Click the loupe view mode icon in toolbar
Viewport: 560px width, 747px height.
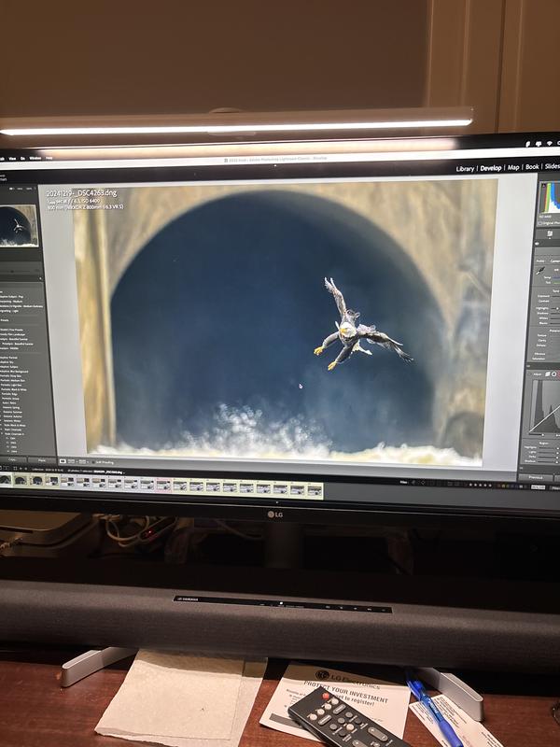[63, 461]
